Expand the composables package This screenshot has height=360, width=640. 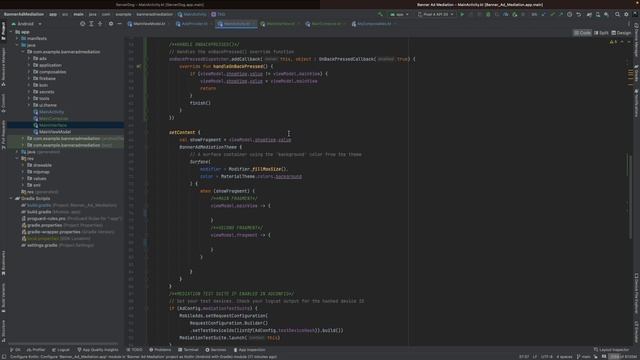[29, 72]
